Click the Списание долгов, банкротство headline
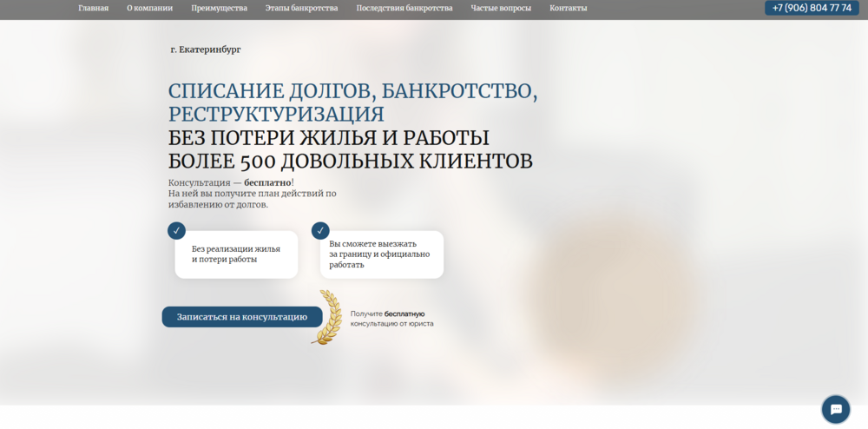Screen dimensions: 868x429 coord(352,92)
